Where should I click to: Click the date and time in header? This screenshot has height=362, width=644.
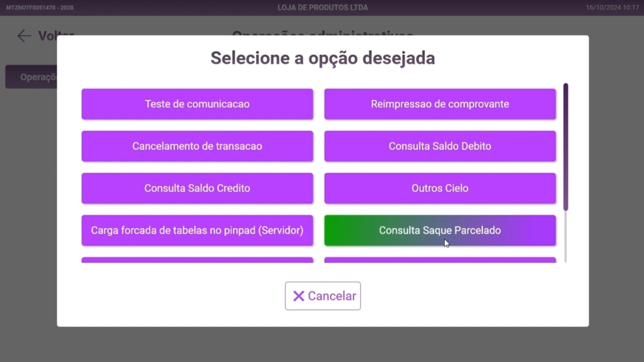(612, 8)
